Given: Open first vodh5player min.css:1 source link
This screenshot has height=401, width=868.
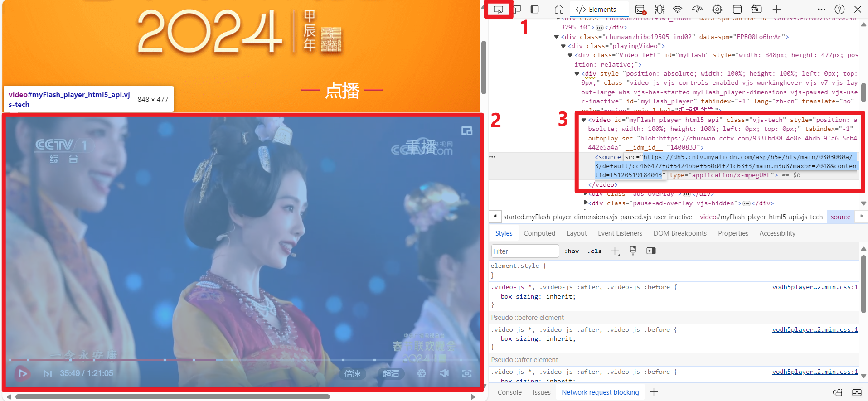Looking at the screenshot, I should 815,287.
